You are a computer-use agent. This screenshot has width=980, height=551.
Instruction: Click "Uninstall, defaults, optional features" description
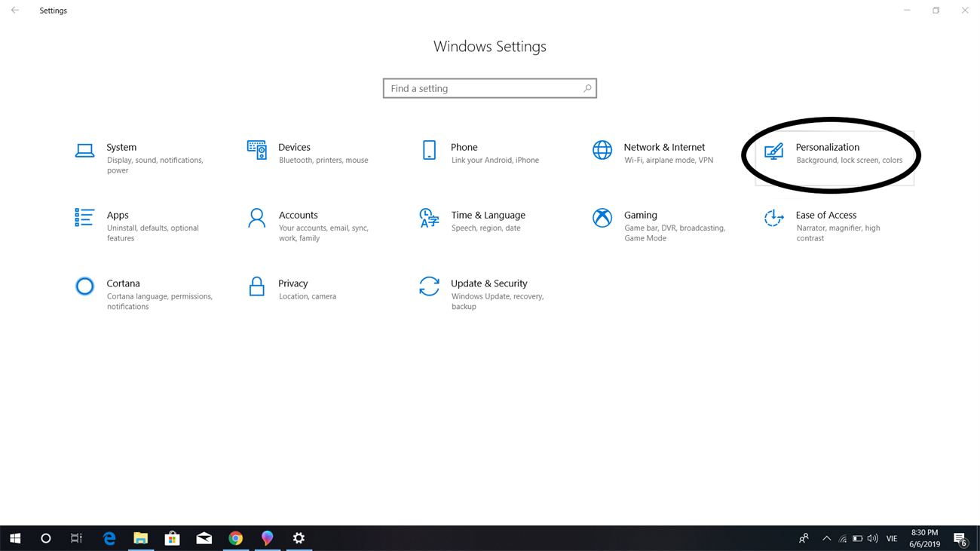coord(153,233)
